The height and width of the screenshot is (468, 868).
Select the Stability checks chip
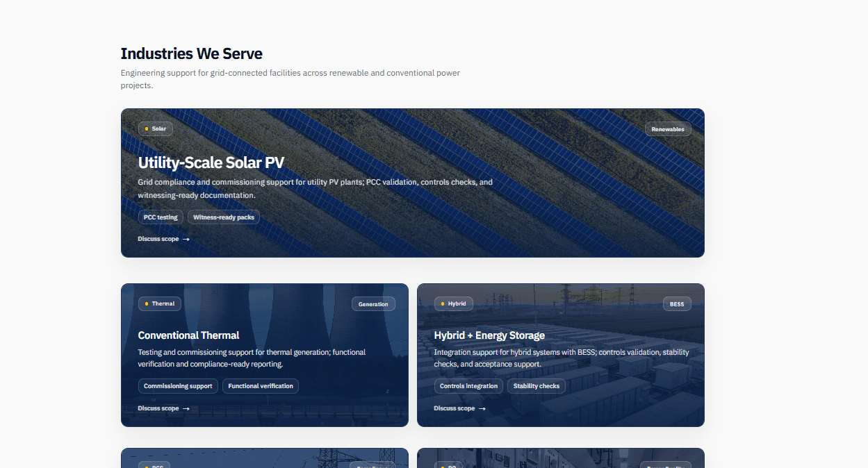pyautogui.click(x=537, y=386)
